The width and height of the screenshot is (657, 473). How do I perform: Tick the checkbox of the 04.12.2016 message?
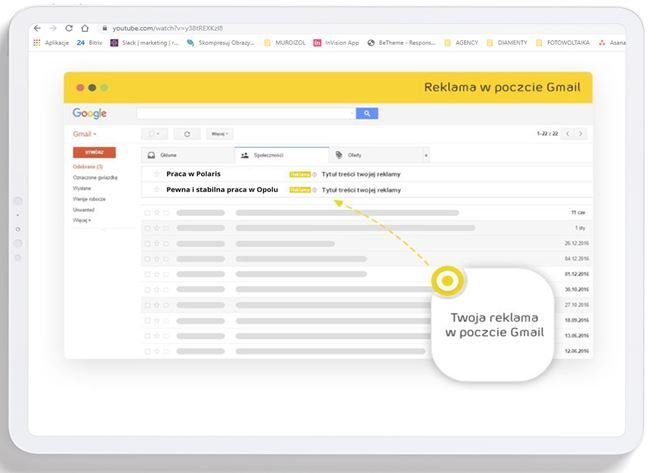(x=147, y=259)
